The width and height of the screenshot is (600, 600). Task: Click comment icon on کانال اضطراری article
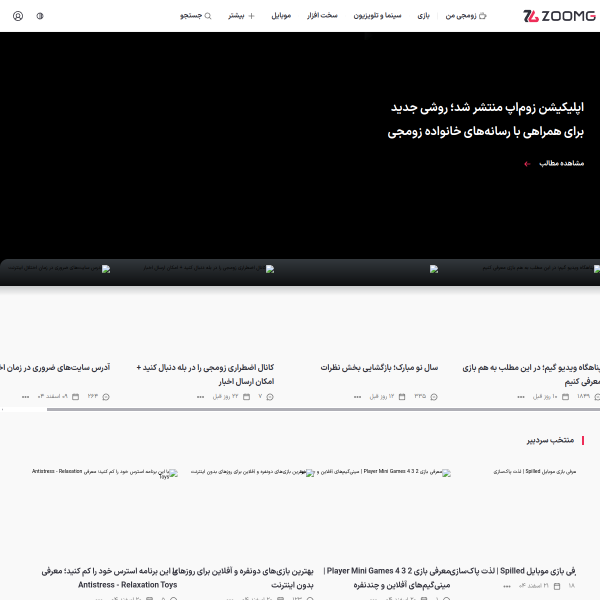click(x=272, y=397)
